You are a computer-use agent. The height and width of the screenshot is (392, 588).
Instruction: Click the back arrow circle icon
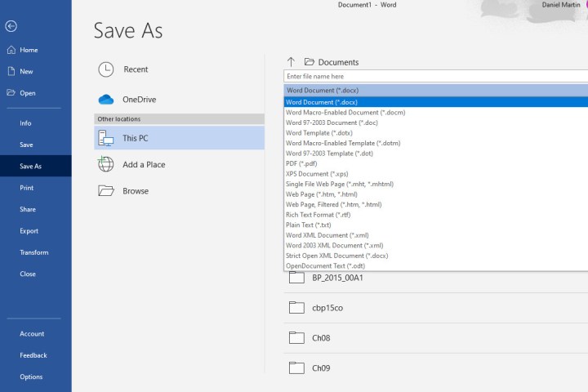point(11,26)
